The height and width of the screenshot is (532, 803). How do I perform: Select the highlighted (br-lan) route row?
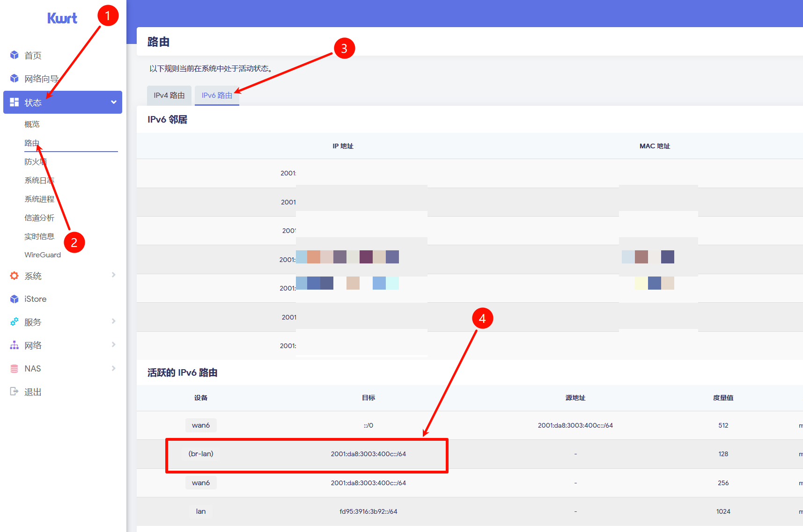pyautogui.click(x=307, y=454)
